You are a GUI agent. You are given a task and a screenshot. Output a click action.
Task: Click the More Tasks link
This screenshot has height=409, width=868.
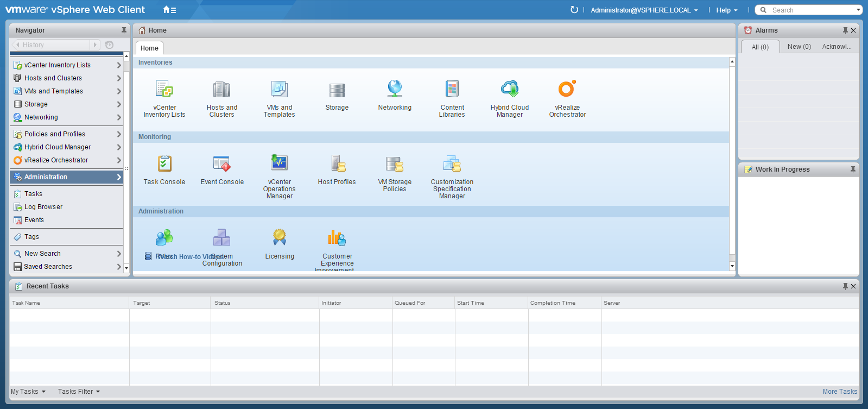click(840, 392)
